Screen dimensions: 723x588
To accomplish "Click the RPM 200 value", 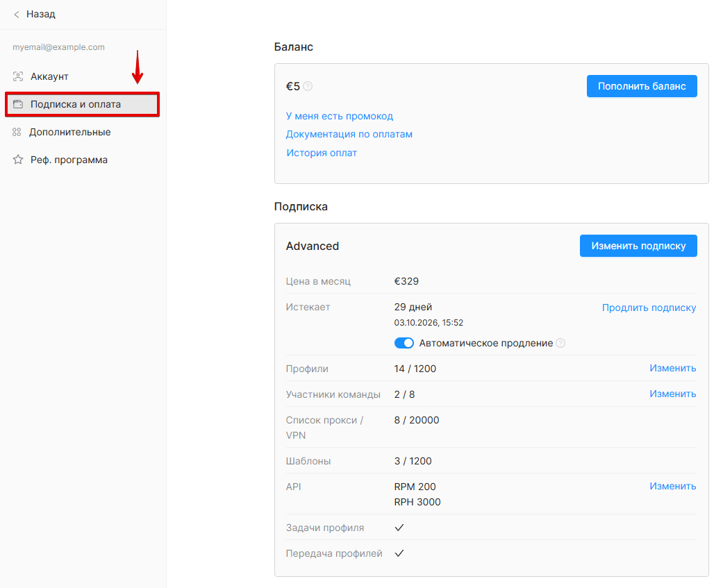I will pyautogui.click(x=415, y=487).
